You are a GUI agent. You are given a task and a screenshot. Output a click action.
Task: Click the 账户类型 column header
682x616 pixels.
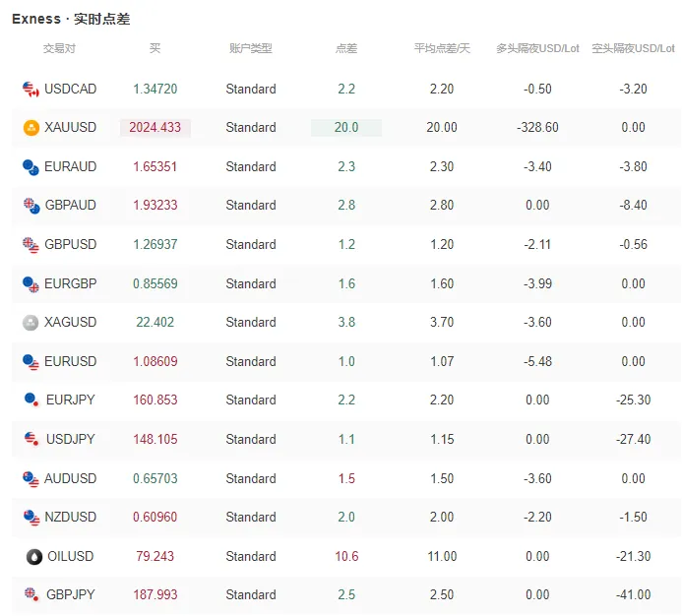(251, 48)
